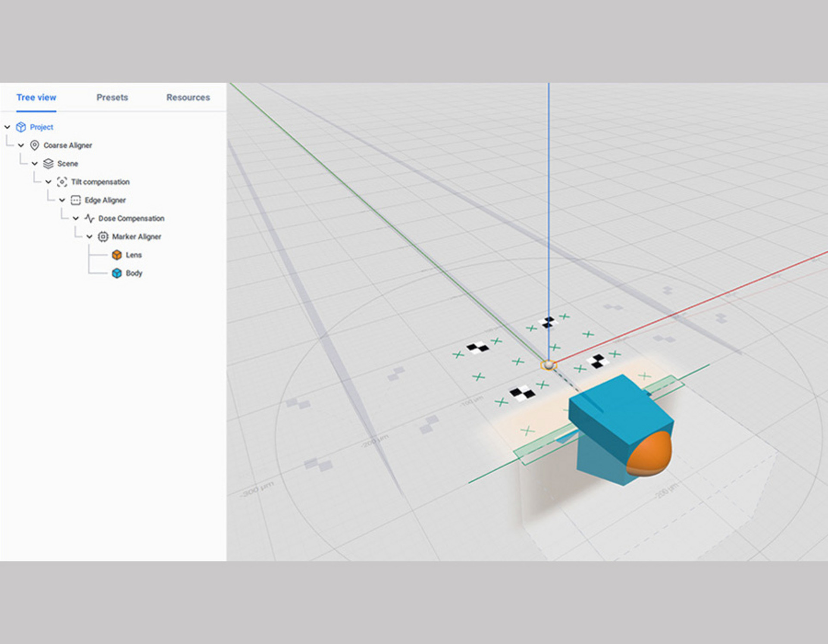Click the Marker Aligner crosshair icon
The width and height of the screenshot is (828, 644).
pos(103,237)
